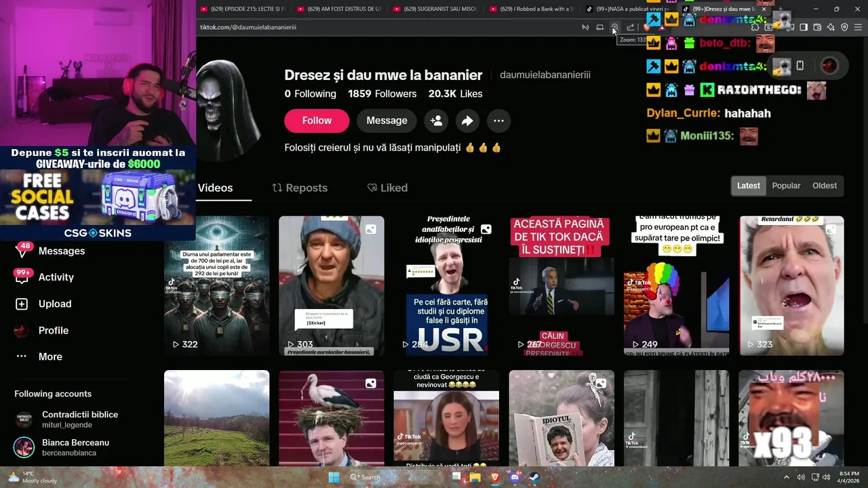Switch to the Liked tab
This screenshot has width=868, height=488.
(x=387, y=188)
